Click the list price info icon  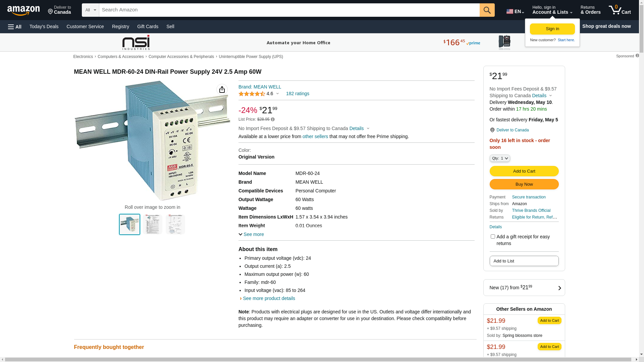tap(273, 119)
